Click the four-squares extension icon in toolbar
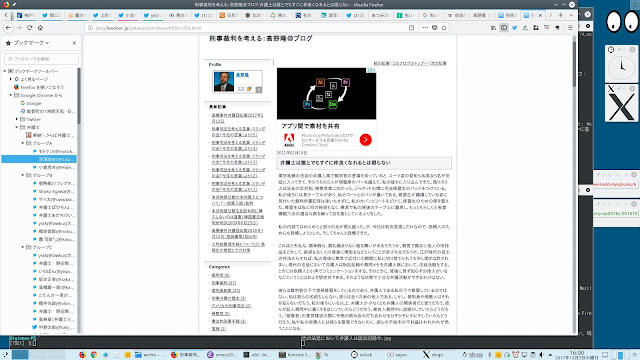 (536, 28)
